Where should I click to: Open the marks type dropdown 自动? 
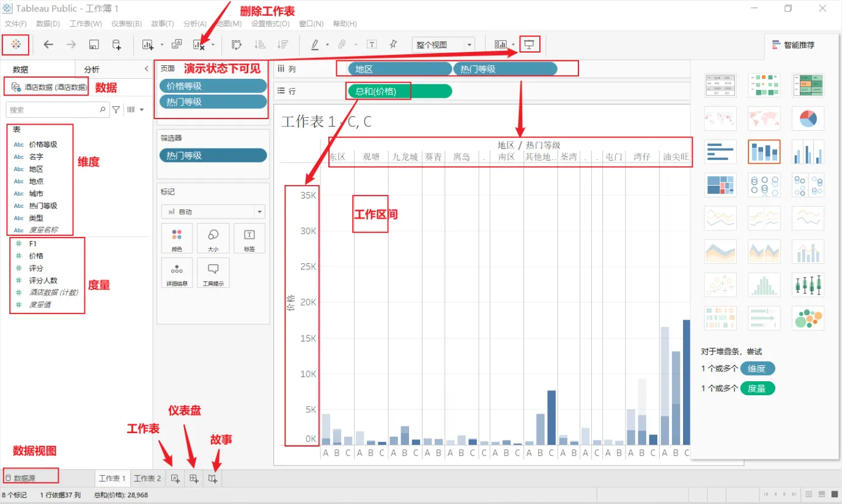[213, 211]
